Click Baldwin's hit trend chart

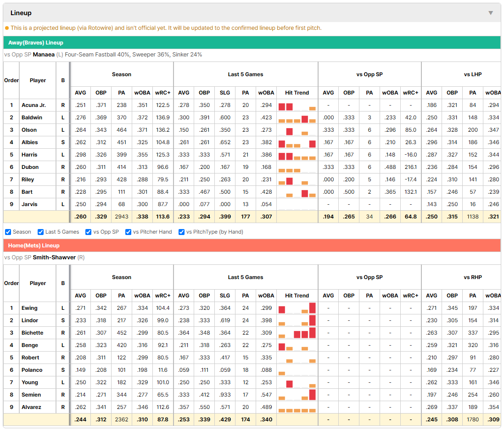tap(297, 118)
